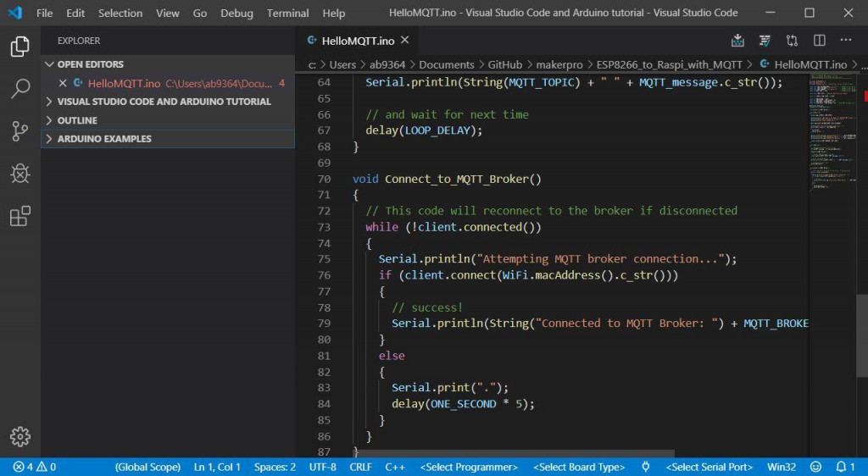Click the ESP8266_to_Raspi_with_MQTT breadcrumb segment
Viewport: 868px width, 476px height.
point(669,64)
